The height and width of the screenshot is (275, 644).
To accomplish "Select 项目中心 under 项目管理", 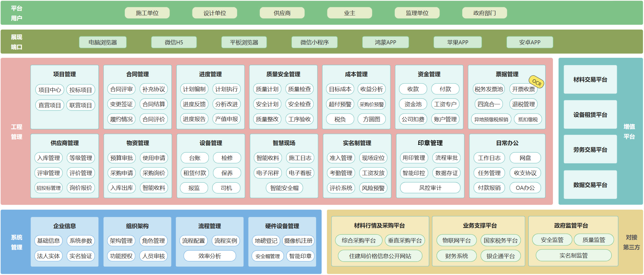I will click(x=50, y=90).
